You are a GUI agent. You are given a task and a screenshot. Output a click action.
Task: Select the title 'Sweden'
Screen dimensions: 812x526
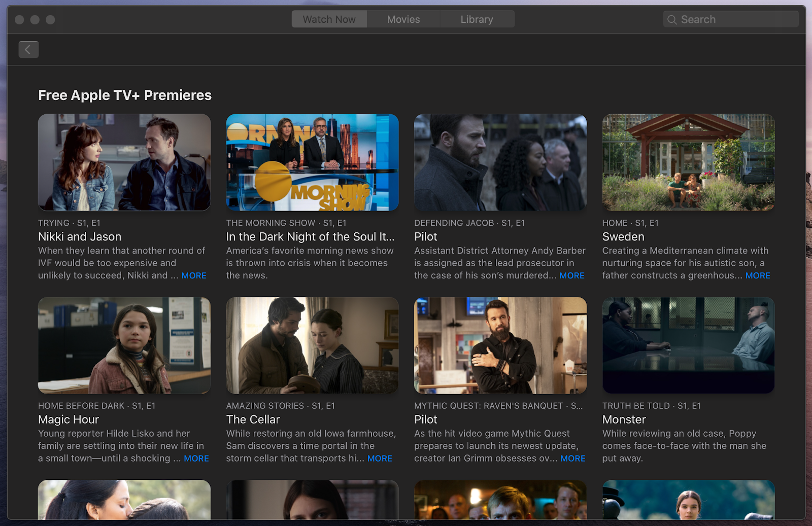point(623,237)
